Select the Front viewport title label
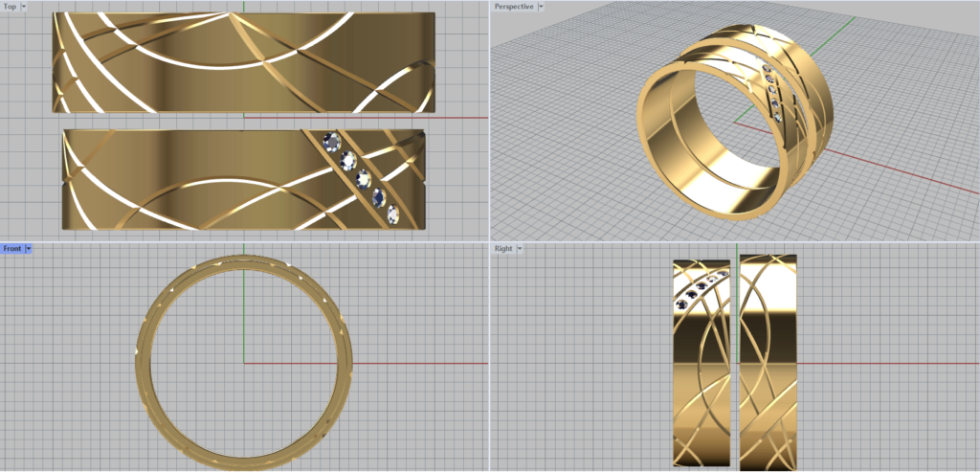 [12, 249]
